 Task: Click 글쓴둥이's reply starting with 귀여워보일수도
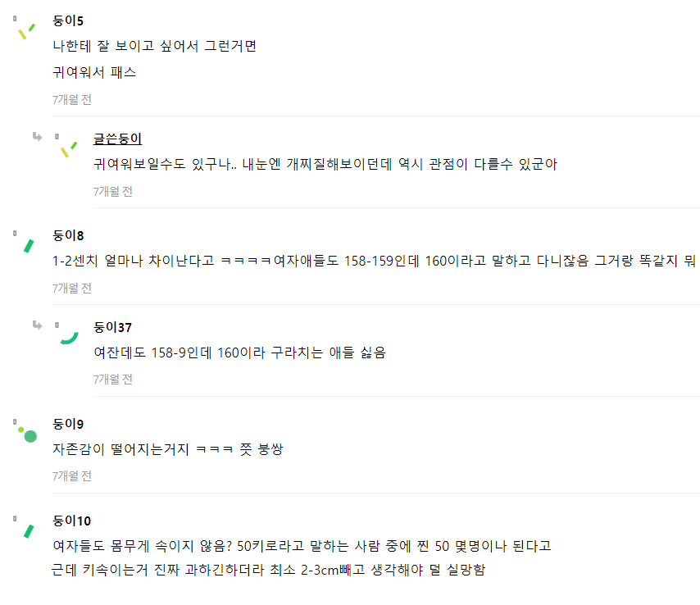click(x=325, y=164)
